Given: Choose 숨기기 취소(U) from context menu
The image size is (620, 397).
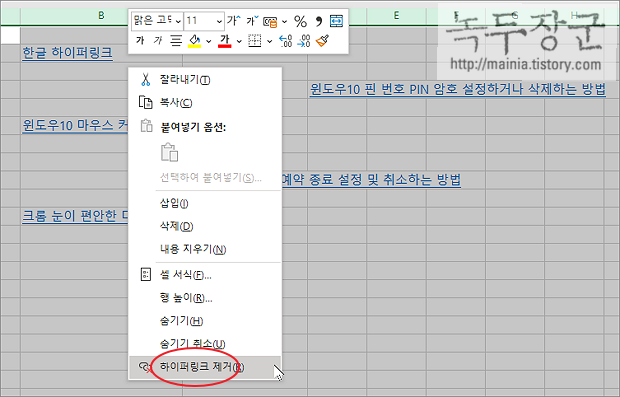Looking at the screenshot, I should coord(205,344).
